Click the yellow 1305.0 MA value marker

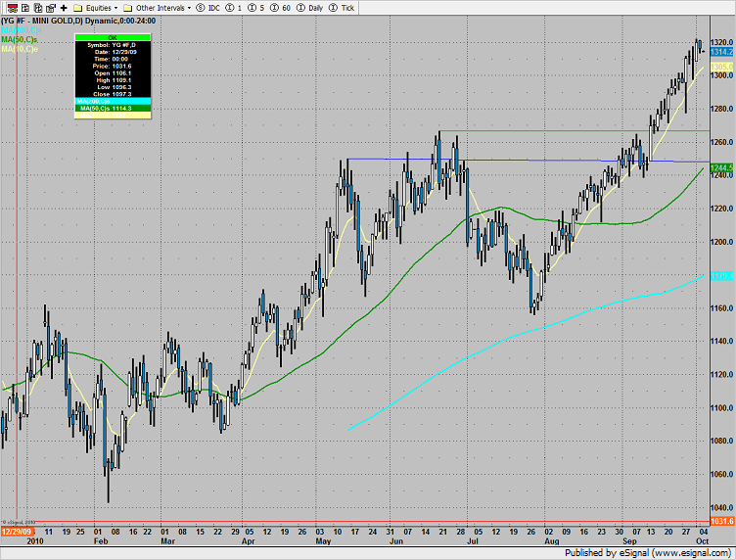pos(722,68)
